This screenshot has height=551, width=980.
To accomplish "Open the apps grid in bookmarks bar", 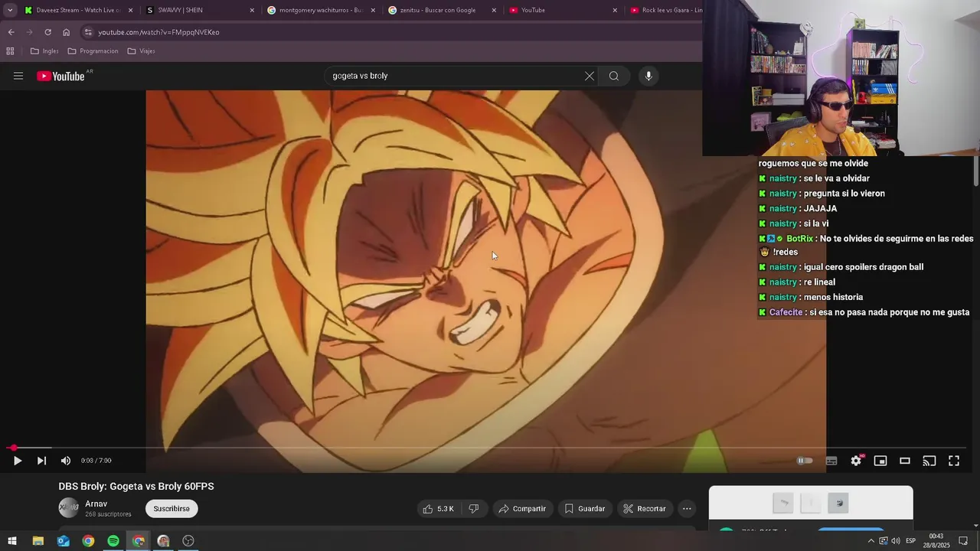I will click(x=10, y=51).
